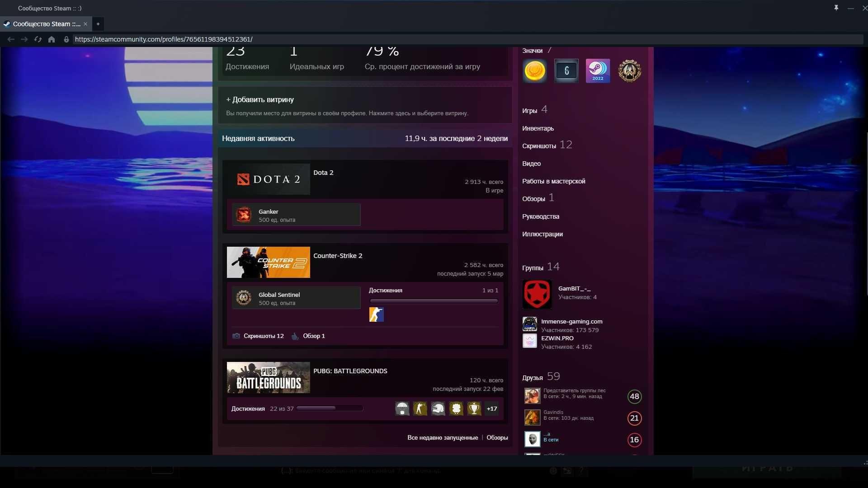Open Скриншоты 12 under Counter-Strike 2
The width and height of the screenshot is (868, 488).
click(258, 336)
